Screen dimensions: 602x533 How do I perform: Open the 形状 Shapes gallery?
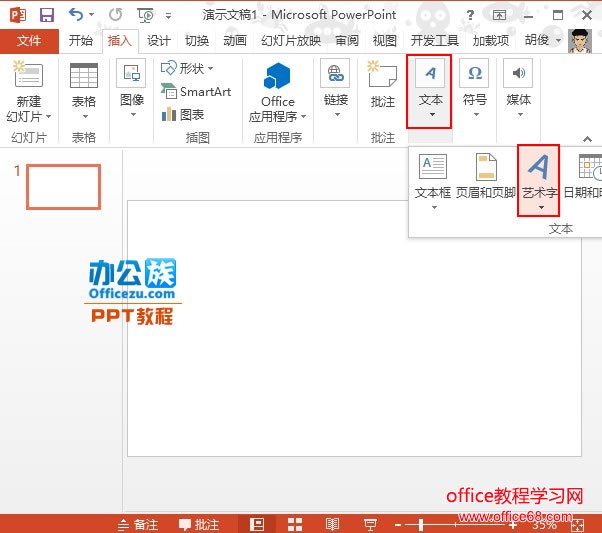tap(187, 68)
